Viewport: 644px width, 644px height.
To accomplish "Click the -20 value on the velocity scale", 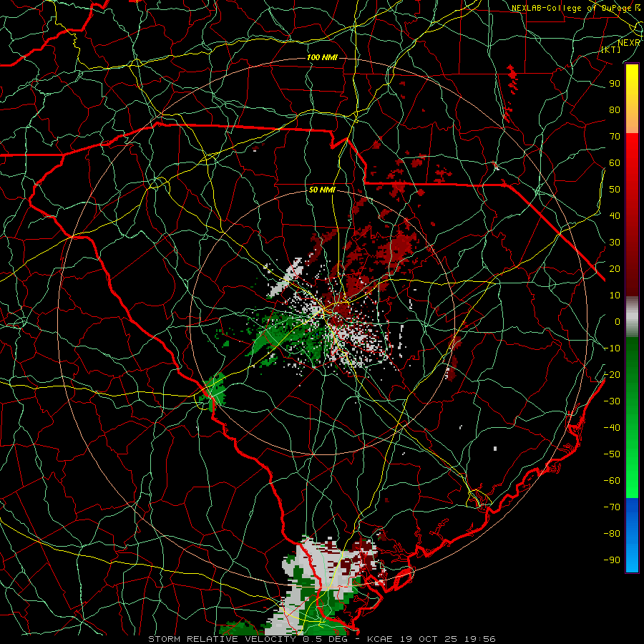I will tap(612, 374).
